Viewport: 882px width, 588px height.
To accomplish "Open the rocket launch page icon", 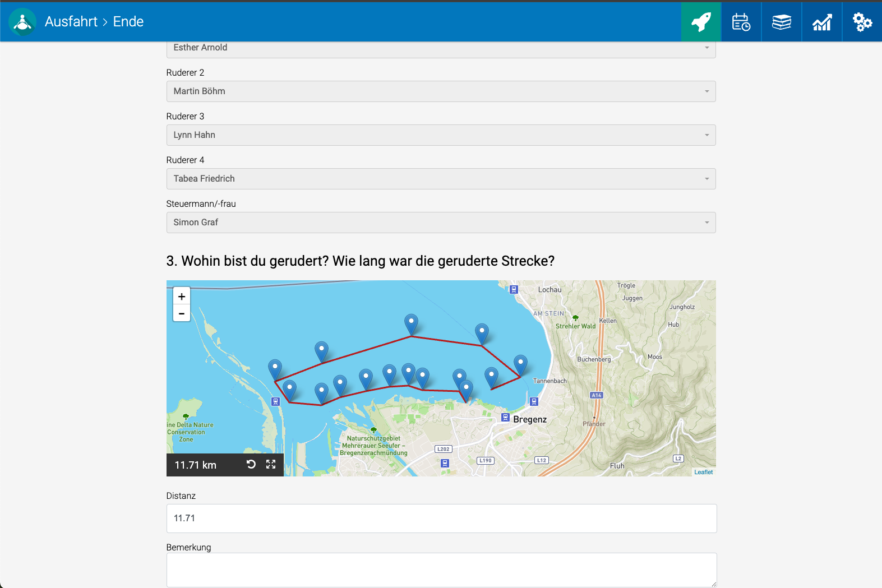I will pyautogui.click(x=701, y=22).
